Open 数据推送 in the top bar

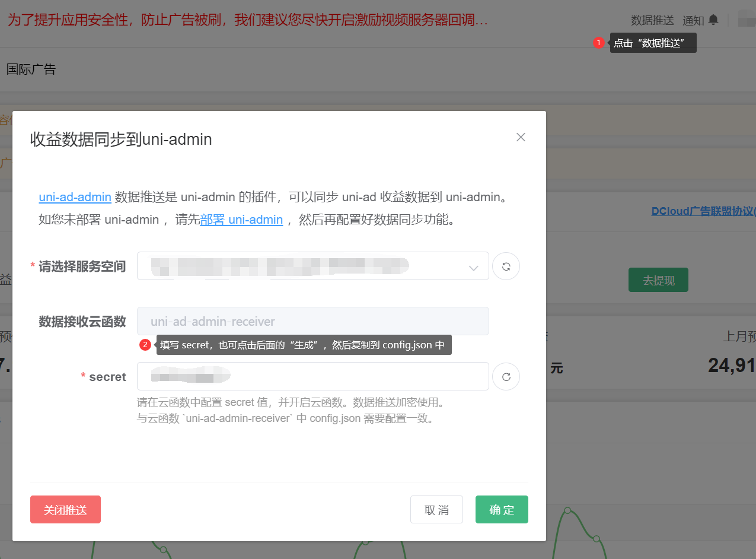click(x=652, y=20)
